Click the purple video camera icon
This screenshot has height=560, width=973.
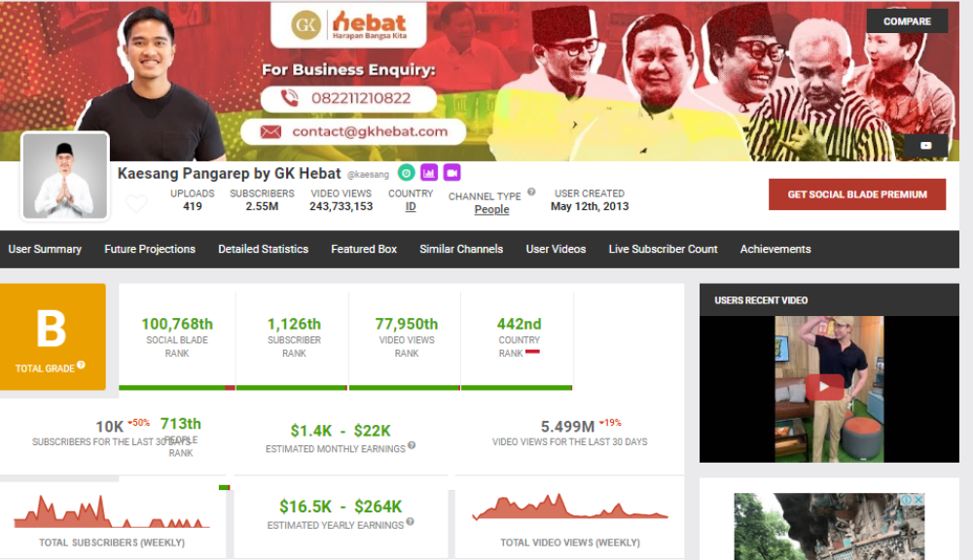[x=451, y=173]
